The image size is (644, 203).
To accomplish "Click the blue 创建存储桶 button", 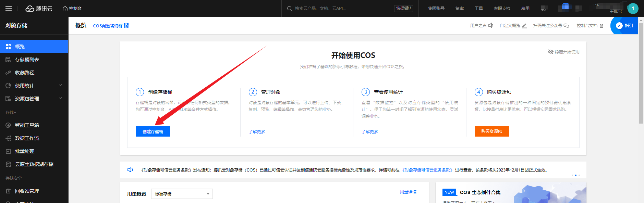I will (x=153, y=131).
